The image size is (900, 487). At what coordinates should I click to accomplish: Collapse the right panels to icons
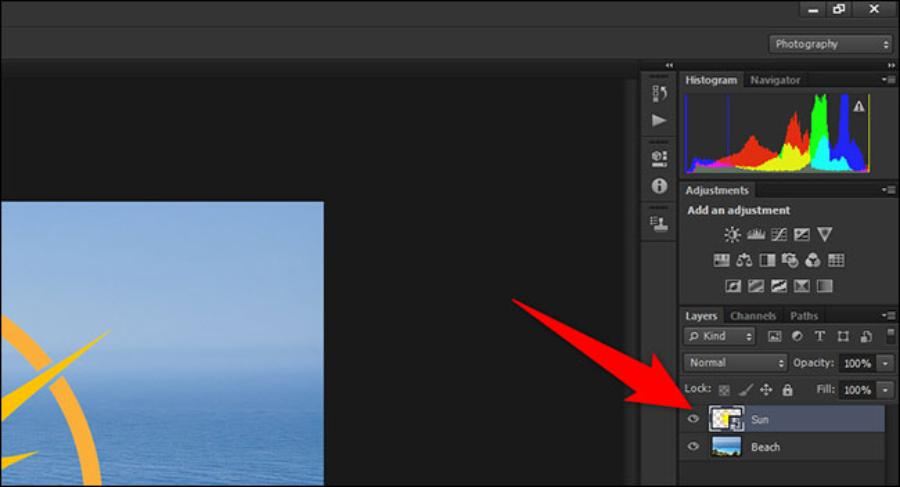point(891,65)
